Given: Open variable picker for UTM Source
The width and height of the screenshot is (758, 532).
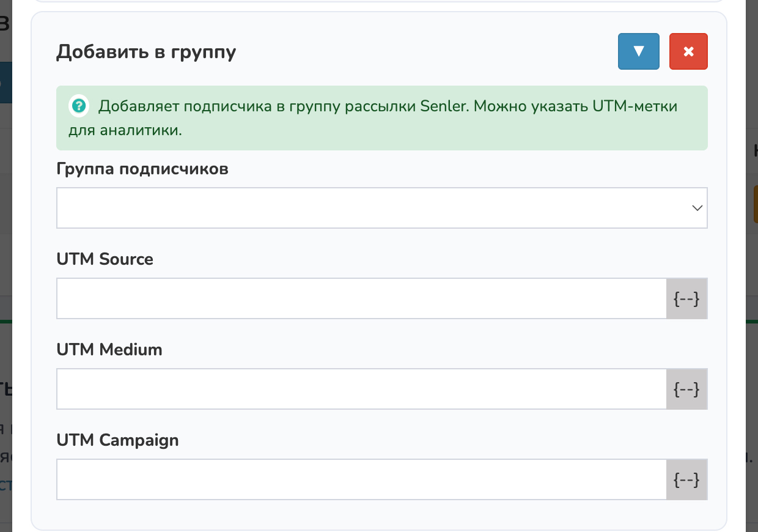Looking at the screenshot, I should tap(686, 298).
